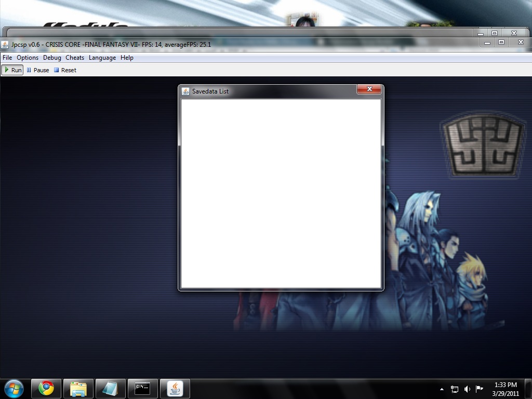Open the Language menu
The height and width of the screenshot is (399, 532).
[102, 58]
